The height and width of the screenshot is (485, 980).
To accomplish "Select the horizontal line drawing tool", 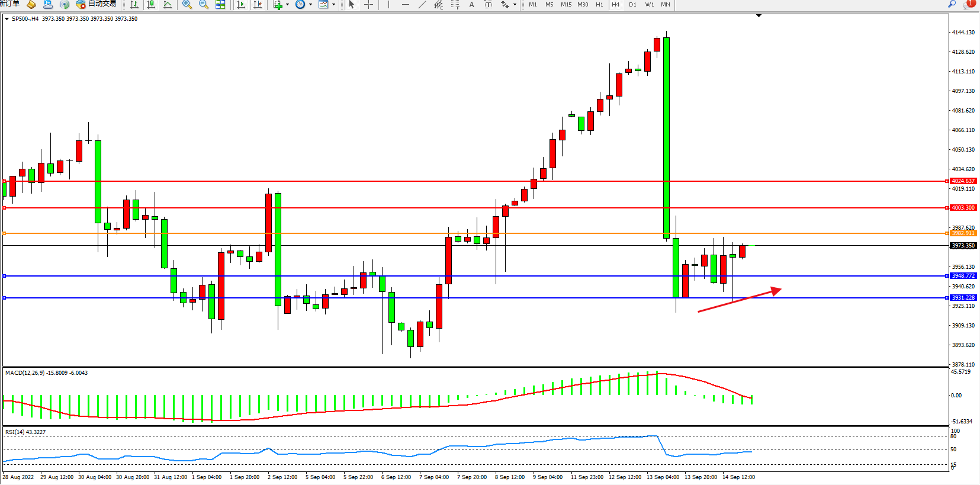I will click(405, 5).
